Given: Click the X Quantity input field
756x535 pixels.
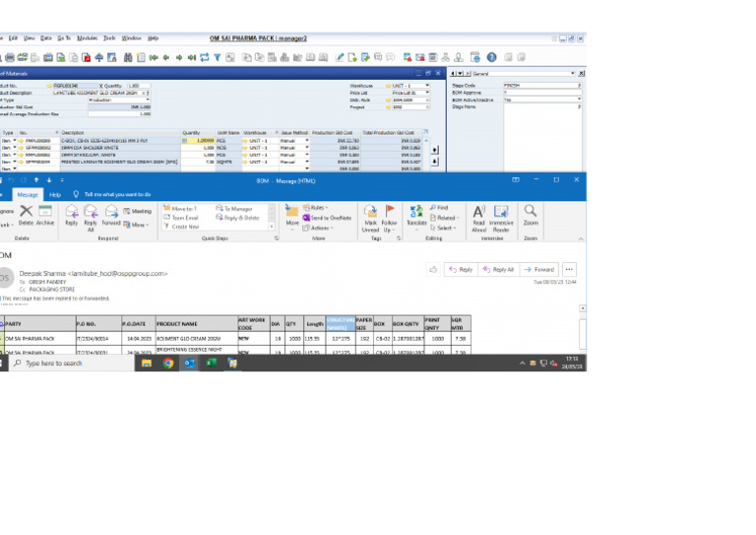Looking at the screenshot, I should coord(139,86).
